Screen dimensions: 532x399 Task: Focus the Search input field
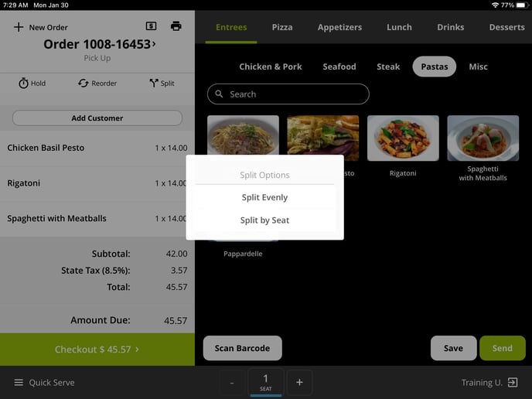pos(288,94)
